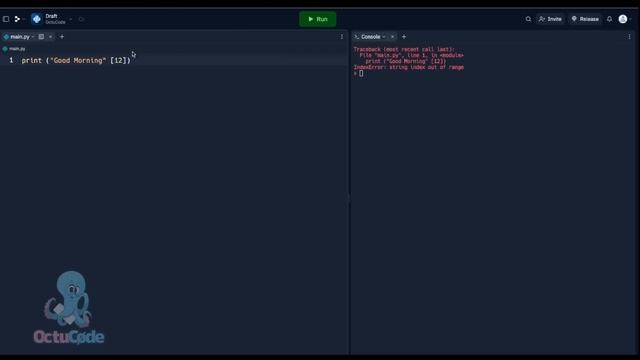The width and height of the screenshot is (640, 360).
Task: Expand main.py tab dropdown chevron
Action: pyautogui.click(x=33, y=37)
